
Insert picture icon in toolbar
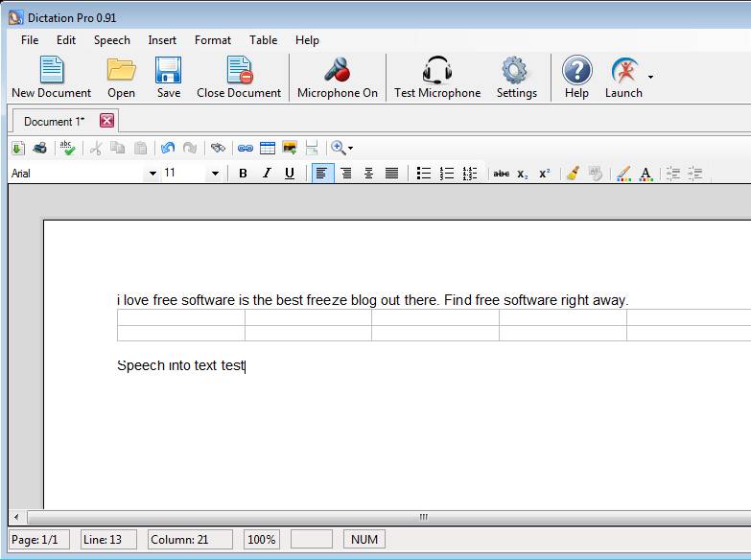point(290,148)
